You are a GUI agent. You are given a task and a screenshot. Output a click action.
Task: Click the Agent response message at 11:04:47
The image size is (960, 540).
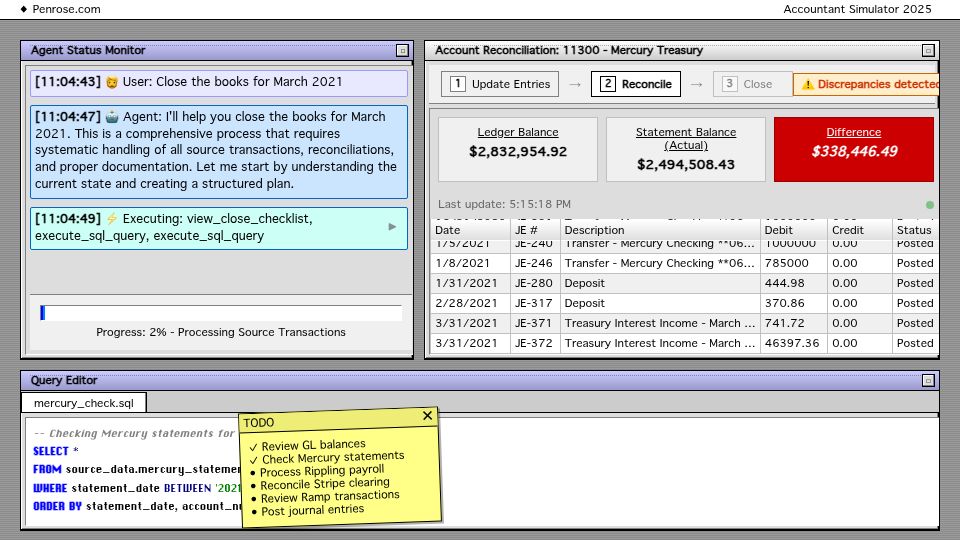click(x=219, y=151)
